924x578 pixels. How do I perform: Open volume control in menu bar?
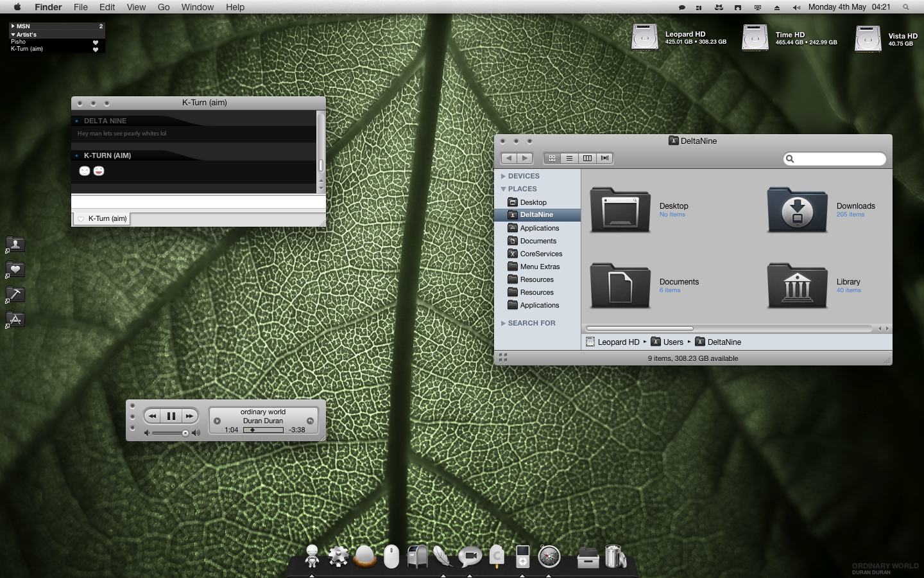[x=796, y=7]
